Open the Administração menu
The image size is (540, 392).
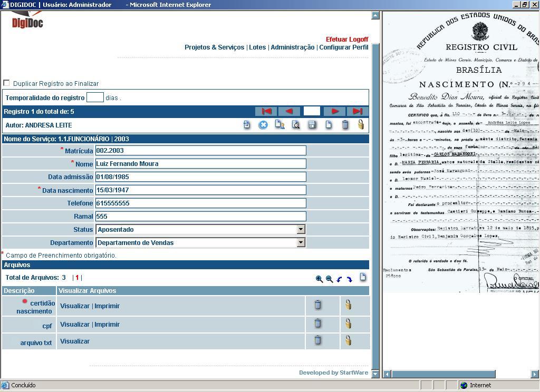point(292,47)
